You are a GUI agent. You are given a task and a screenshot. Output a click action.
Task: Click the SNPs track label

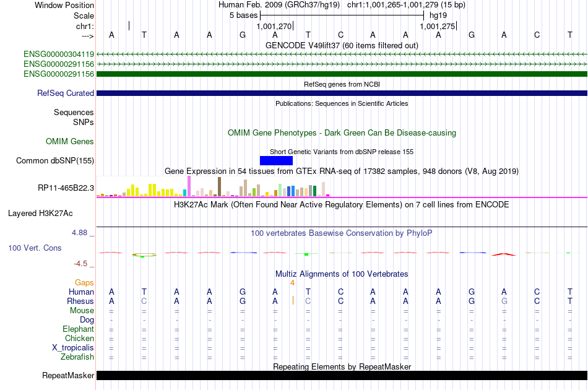coord(84,122)
